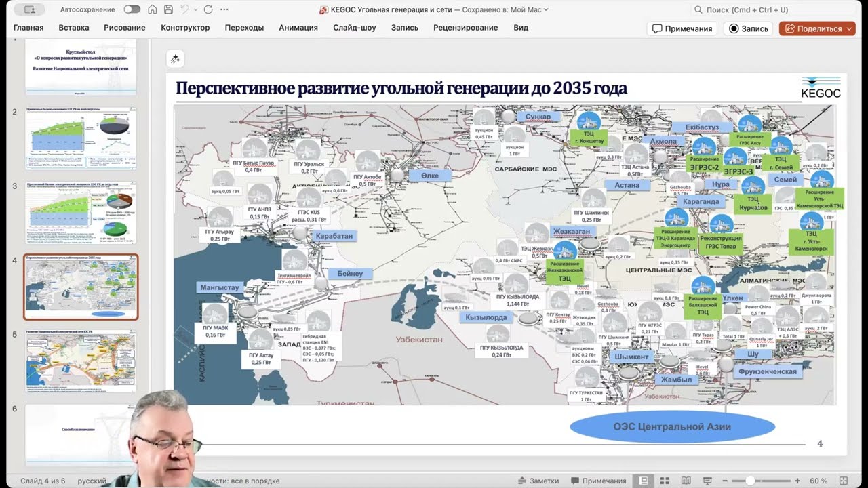Toggle Примечания in the status bar
This screenshot has height=488, width=868.
[x=597, y=481]
